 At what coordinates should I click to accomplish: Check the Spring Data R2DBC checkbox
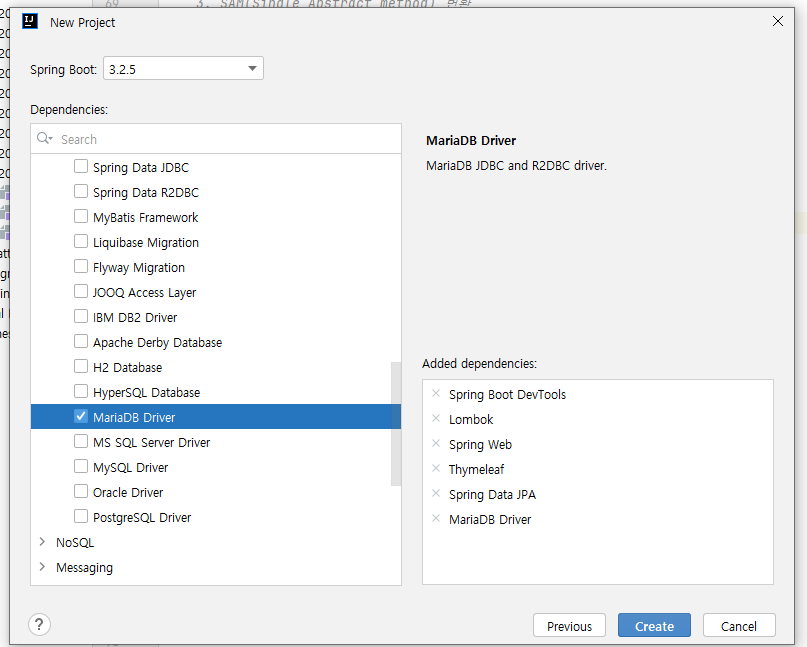click(x=81, y=191)
